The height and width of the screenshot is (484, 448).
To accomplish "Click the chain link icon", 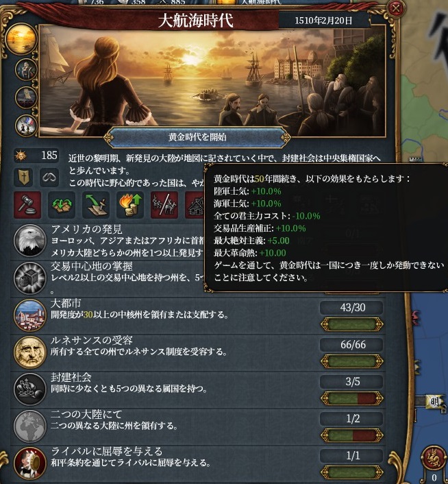I will 49,178.
